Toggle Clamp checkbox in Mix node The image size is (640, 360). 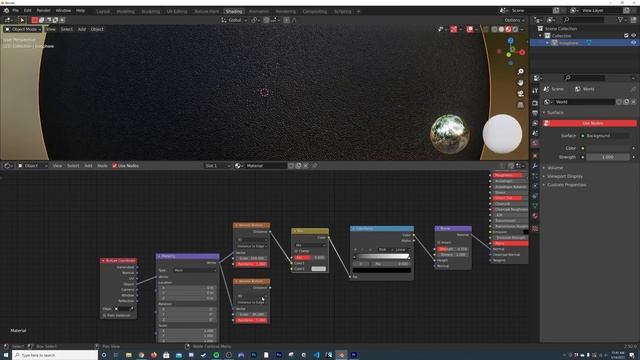point(296,251)
